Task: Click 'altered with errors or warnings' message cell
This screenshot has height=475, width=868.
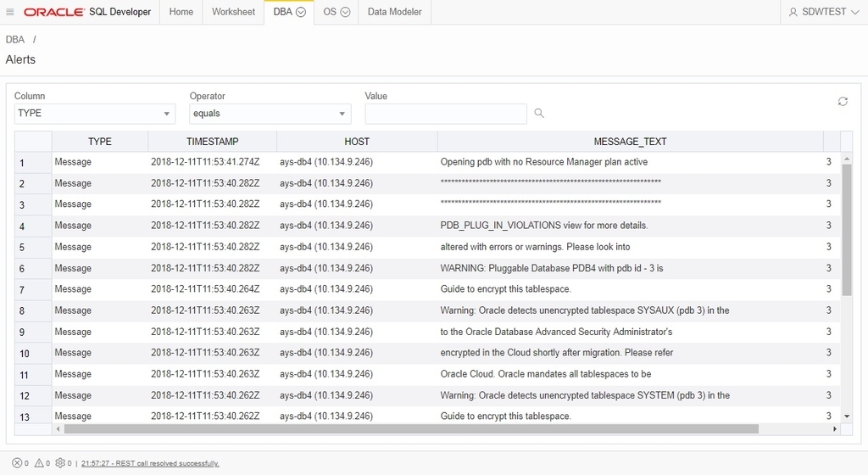Action: (630, 247)
